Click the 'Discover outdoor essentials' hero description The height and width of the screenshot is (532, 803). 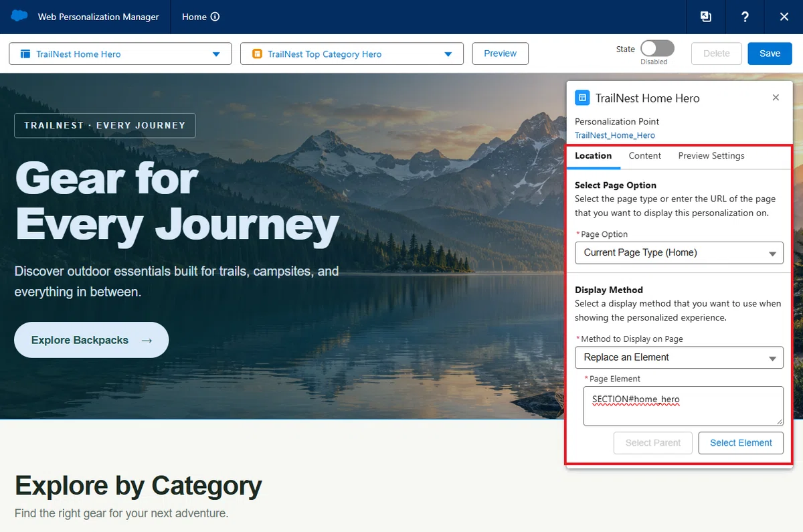(x=177, y=282)
